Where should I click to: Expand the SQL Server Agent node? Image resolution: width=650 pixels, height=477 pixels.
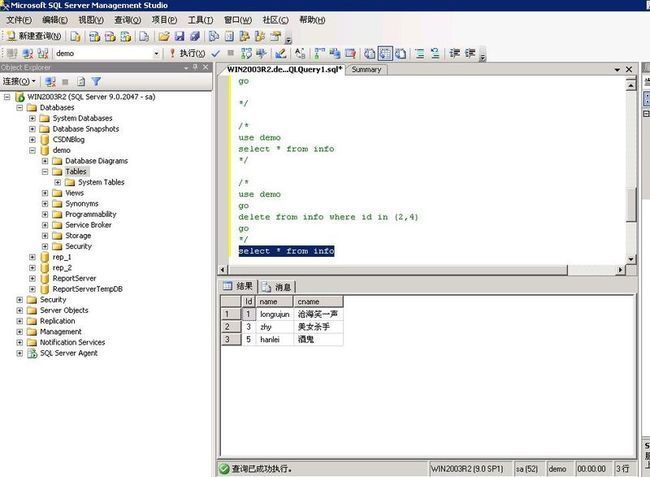pos(19,353)
